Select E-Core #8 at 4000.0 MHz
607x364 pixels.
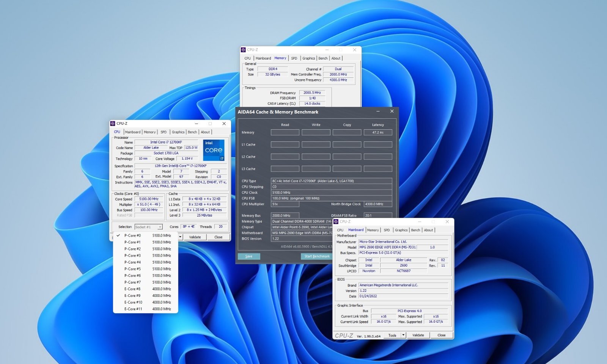tap(146, 289)
